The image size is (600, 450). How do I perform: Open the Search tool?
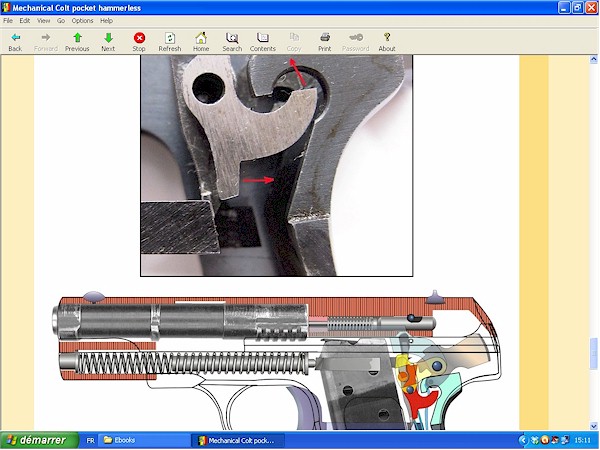[232, 42]
